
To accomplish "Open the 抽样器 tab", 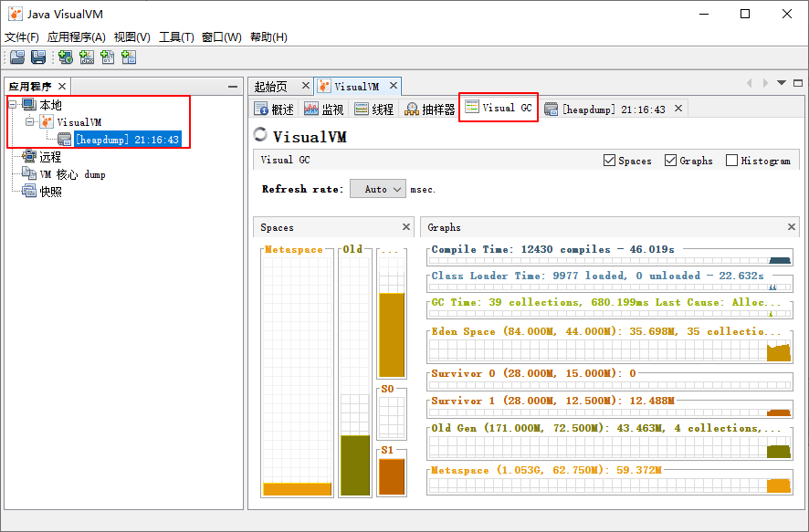I will click(430, 110).
